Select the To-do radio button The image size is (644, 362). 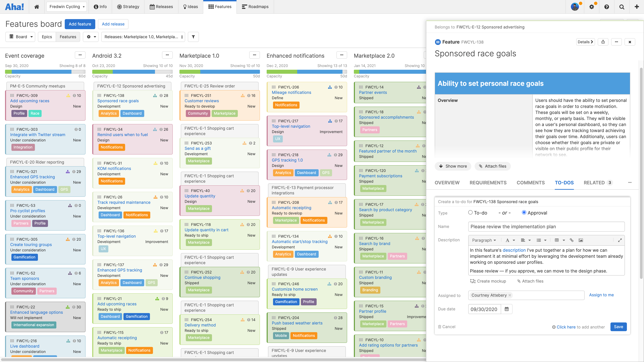coord(470,213)
